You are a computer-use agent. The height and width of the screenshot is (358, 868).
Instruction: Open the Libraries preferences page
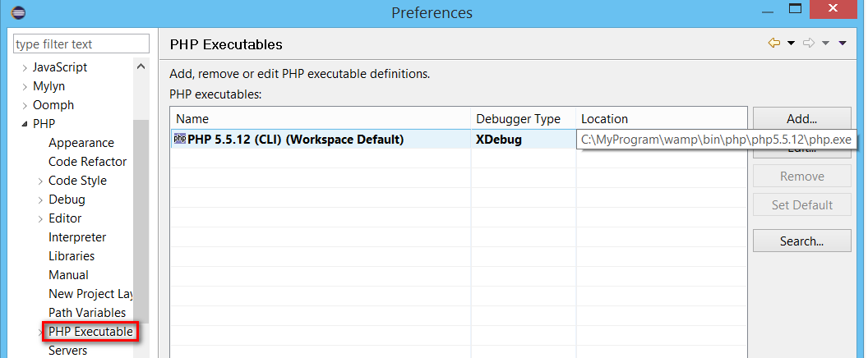72,255
